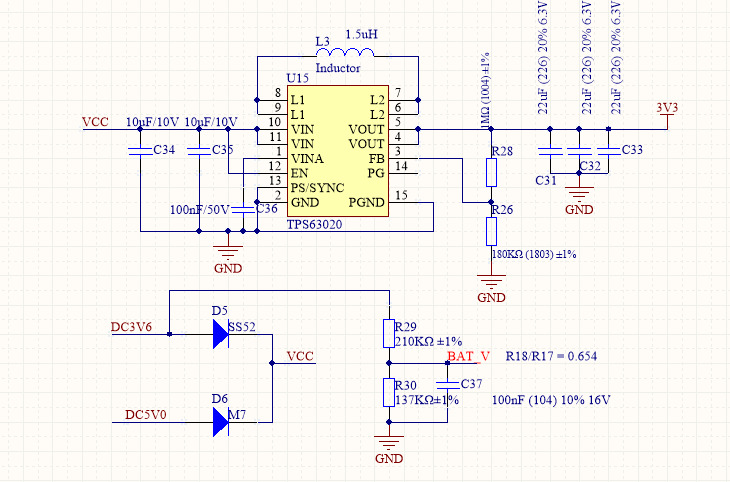Click the rotated '1MΩ (1004) ±1%' text
Viewport: 730px width, 482px height.
tap(485, 91)
